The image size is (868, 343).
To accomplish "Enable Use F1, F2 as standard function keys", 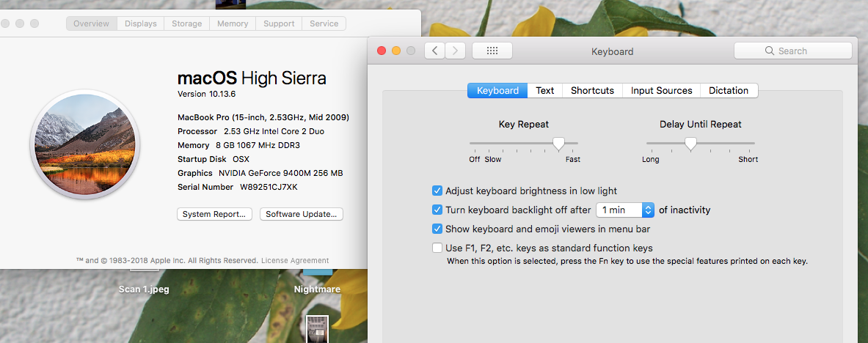I will coord(437,248).
